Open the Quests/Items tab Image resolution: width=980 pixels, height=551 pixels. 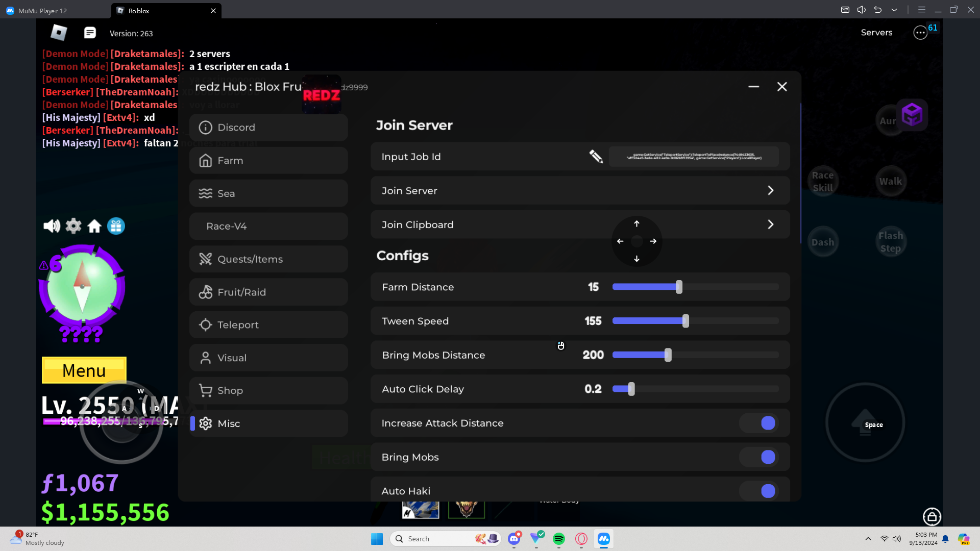268,259
